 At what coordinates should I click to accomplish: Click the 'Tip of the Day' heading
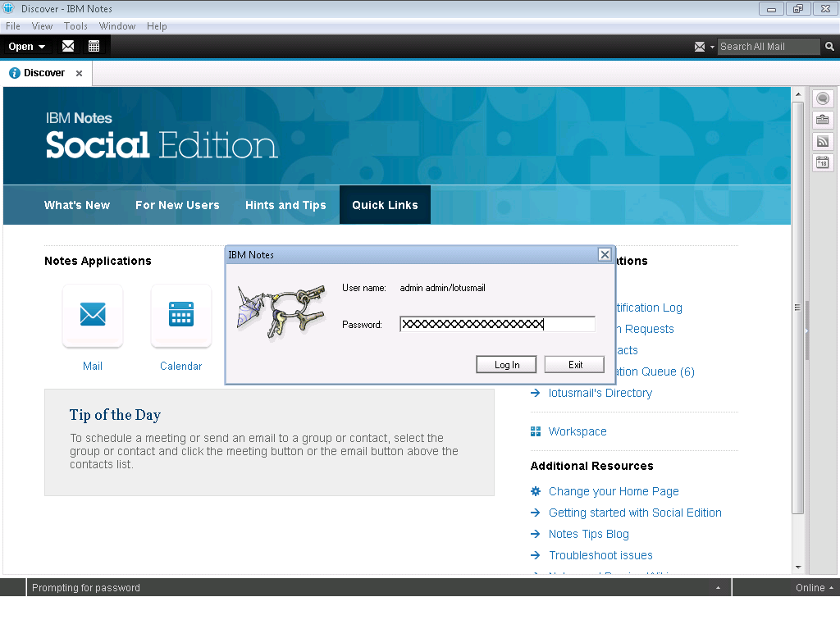tap(115, 415)
